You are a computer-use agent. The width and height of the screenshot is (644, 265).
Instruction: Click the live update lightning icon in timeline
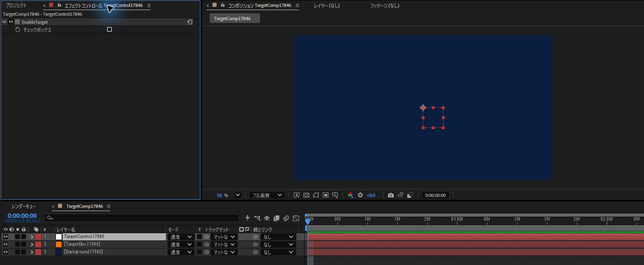(248, 218)
